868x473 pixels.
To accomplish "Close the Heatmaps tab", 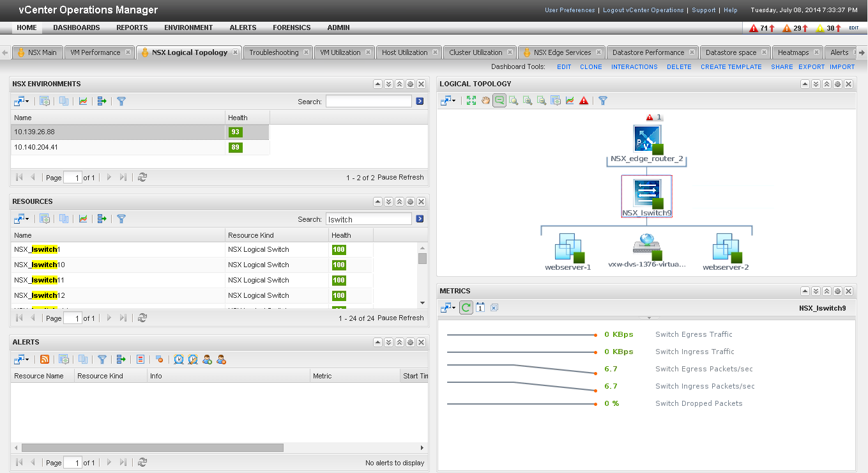I will 817,52.
